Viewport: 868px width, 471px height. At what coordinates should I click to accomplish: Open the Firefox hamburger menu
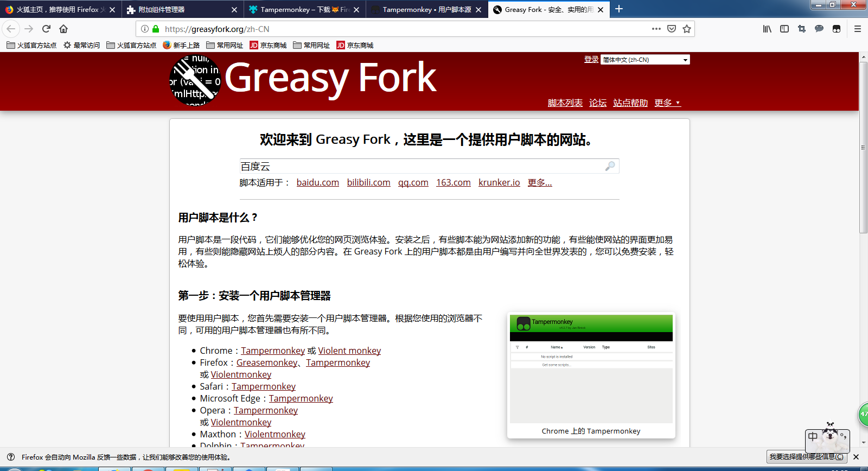point(858,29)
